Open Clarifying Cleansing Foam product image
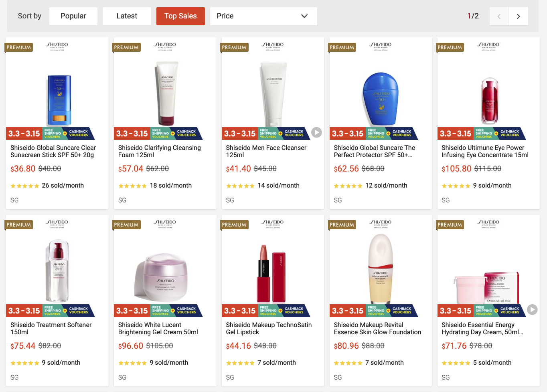The height and width of the screenshot is (392, 547). click(x=166, y=94)
